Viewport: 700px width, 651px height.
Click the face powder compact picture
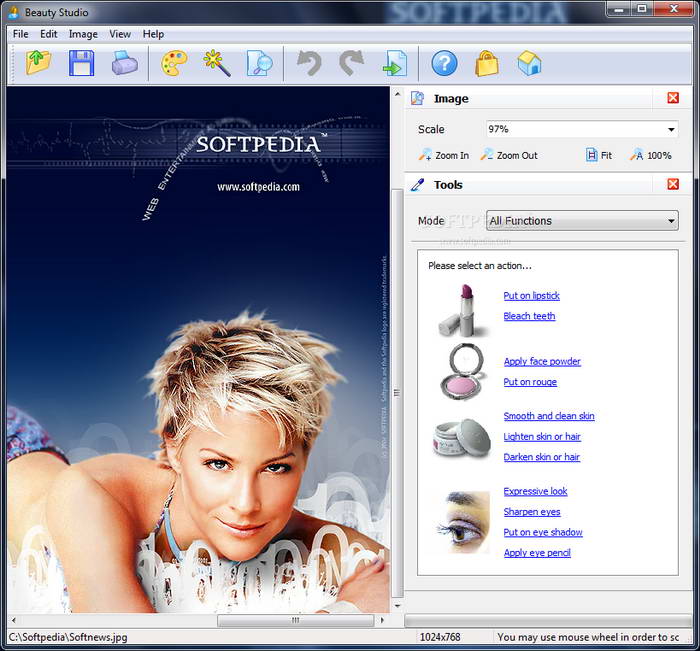tap(462, 371)
